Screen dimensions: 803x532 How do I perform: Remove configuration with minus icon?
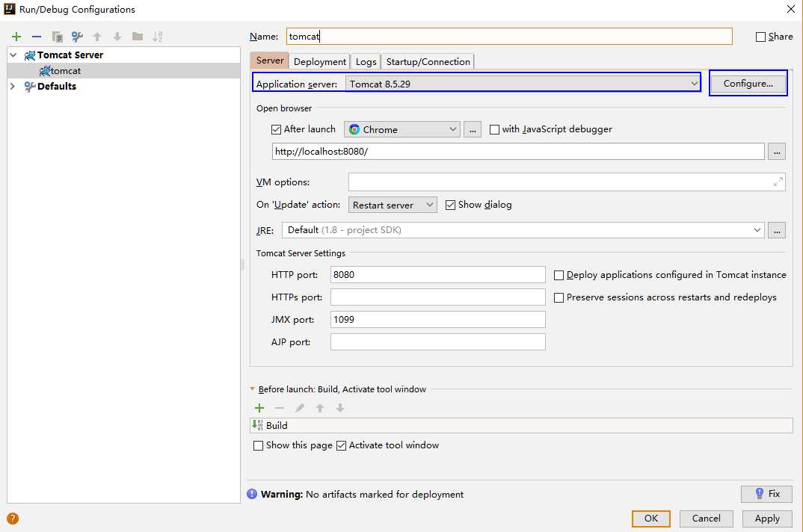[x=37, y=37]
